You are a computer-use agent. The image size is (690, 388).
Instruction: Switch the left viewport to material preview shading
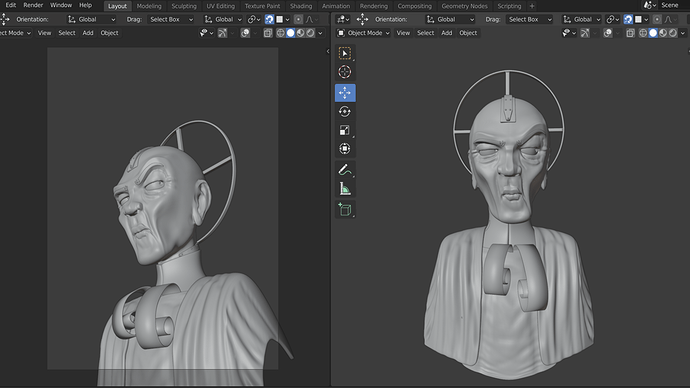click(x=301, y=33)
